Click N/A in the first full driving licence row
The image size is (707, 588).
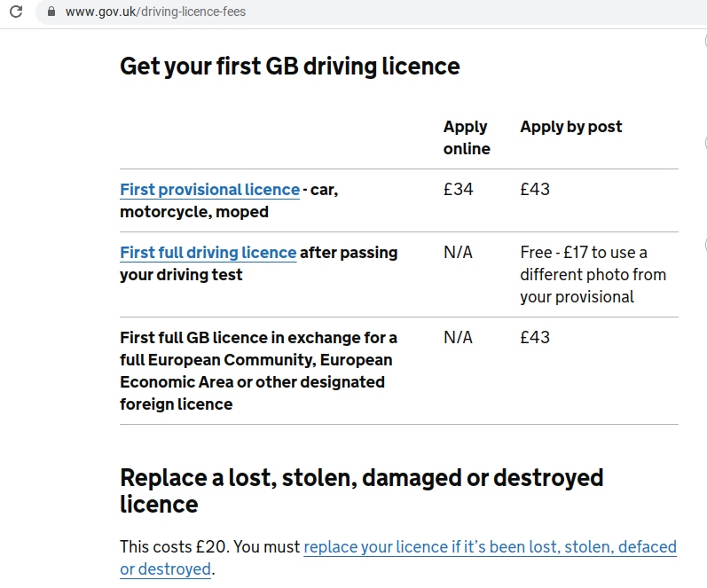pyautogui.click(x=458, y=253)
